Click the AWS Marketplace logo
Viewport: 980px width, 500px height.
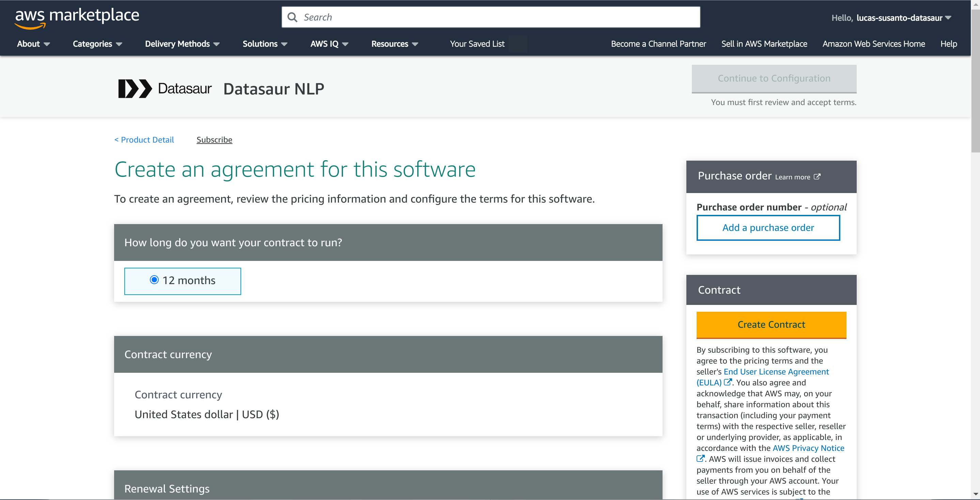tap(77, 18)
